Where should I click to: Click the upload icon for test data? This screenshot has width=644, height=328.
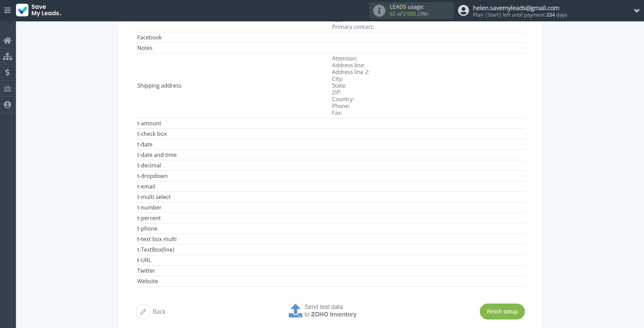296,311
